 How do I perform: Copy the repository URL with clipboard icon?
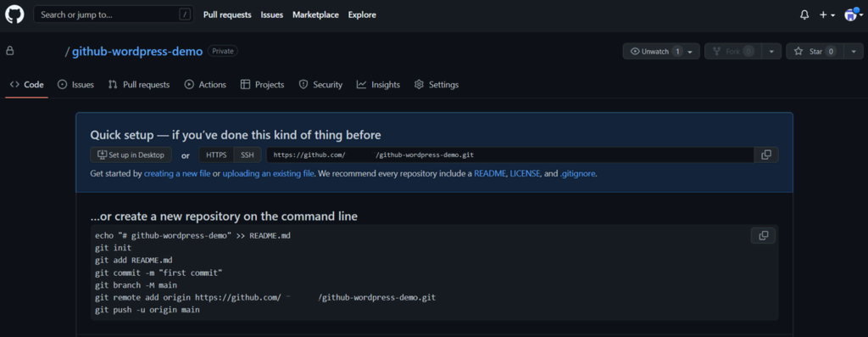pyautogui.click(x=766, y=154)
